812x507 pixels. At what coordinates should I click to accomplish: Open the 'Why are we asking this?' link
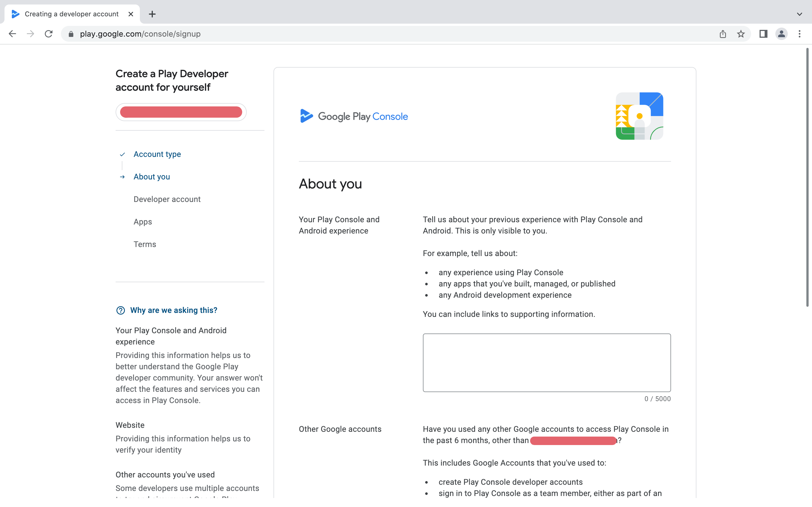173,310
